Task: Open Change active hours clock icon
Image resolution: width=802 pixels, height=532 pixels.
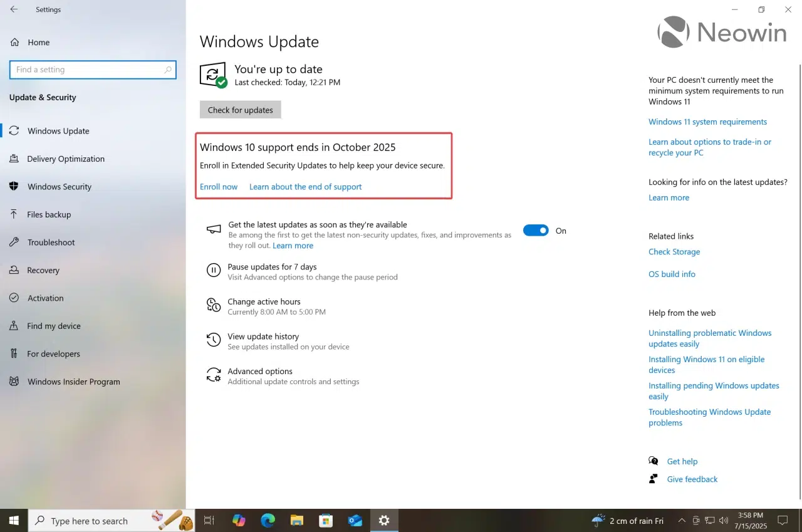Action: 214,305
